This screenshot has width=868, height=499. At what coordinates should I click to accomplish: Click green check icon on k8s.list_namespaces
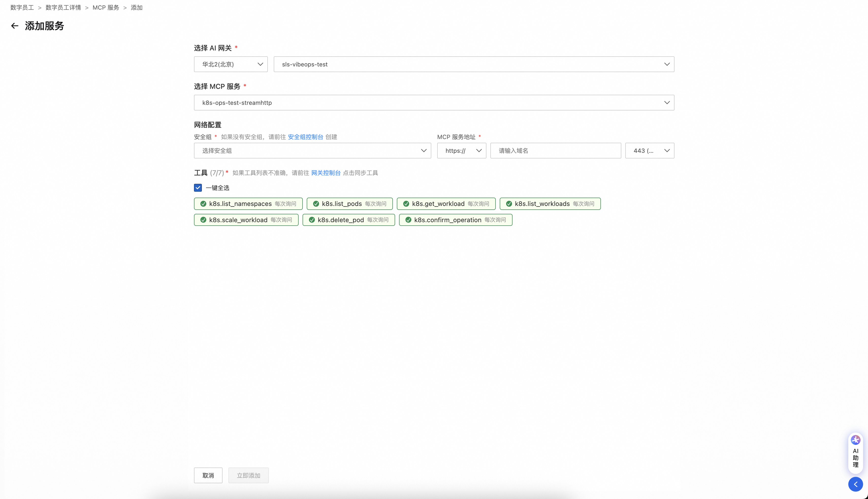(203, 203)
